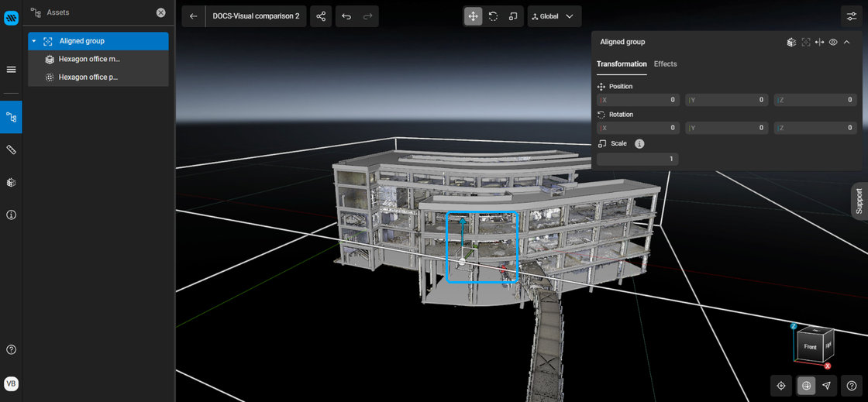Select the Rotate gizmo tool
This screenshot has height=402, width=868.
493,16
